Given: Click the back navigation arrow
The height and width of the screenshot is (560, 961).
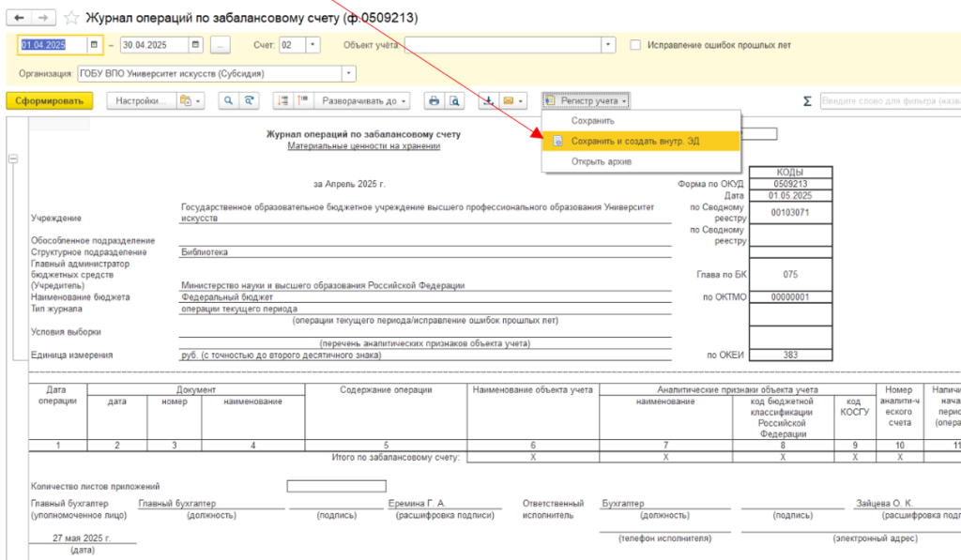Looking at the screenshot, I should (x=20, y=18).
